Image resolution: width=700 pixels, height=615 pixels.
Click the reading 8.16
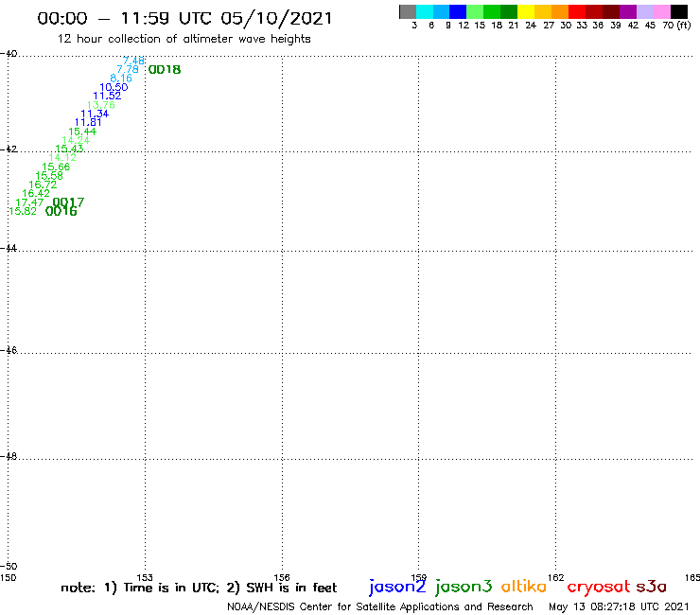pyautogui.click(x=121, y=79)
